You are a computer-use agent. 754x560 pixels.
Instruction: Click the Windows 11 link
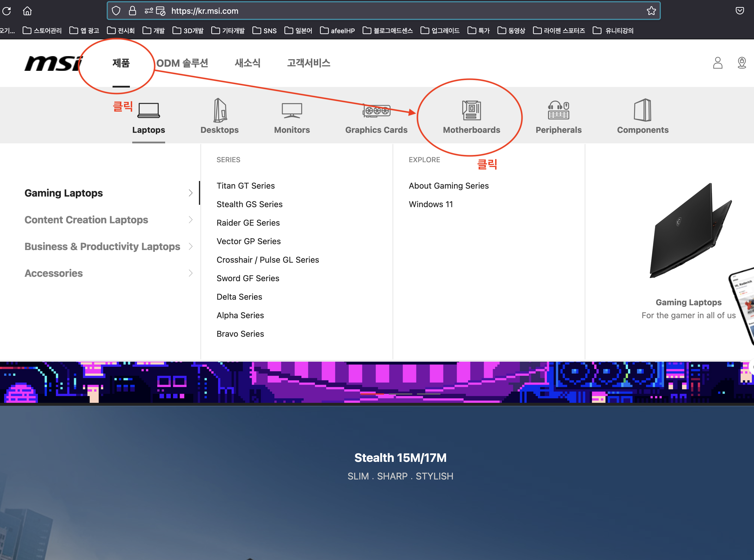[430, 204]
